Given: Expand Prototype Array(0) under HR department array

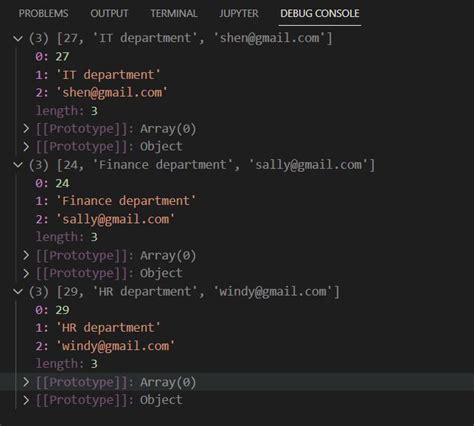Looking at the screenshot, I should 26,382.
